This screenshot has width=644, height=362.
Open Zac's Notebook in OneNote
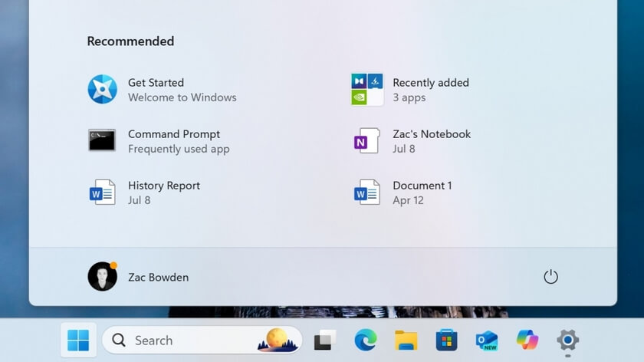(x=367, y=141)
